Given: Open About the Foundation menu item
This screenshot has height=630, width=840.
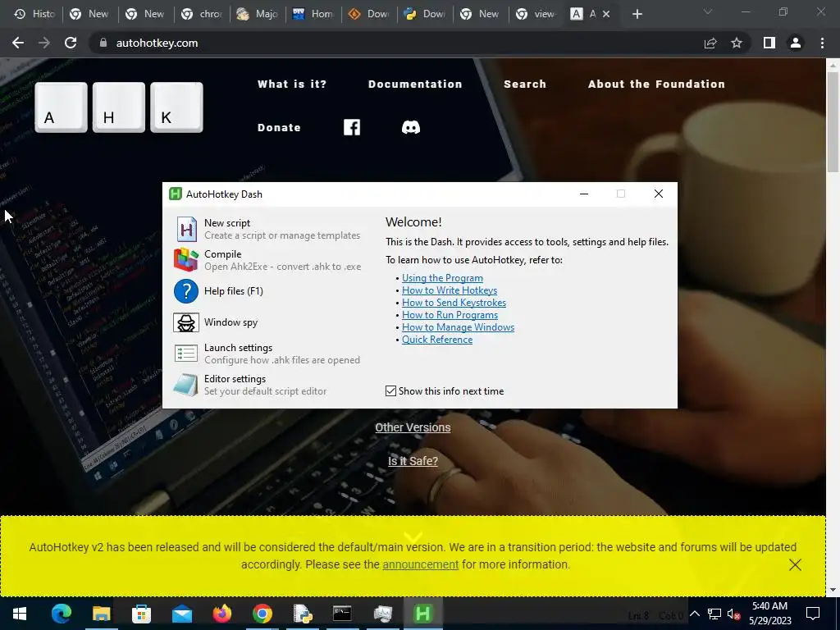Looking at the screenshot, I should [x=657, y=84].
